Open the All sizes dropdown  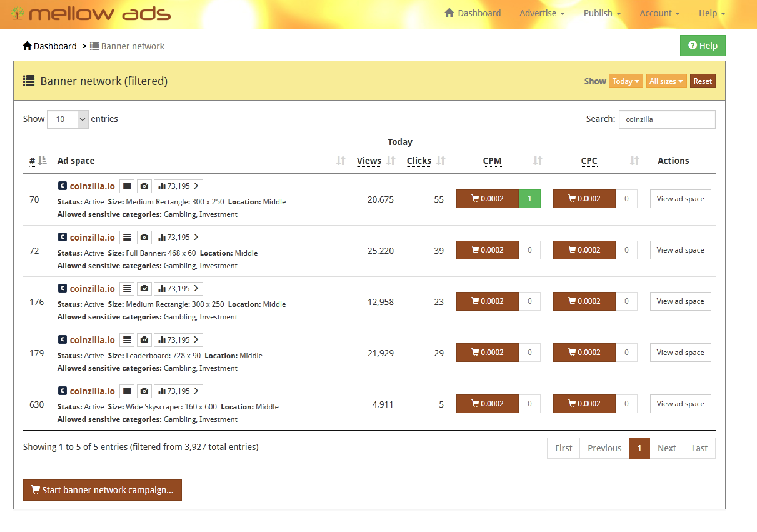pos(666,81)
